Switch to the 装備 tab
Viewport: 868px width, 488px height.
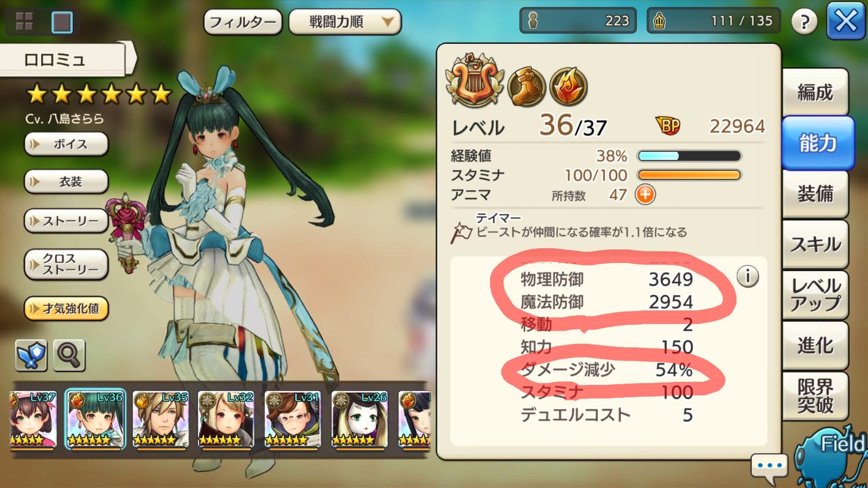tap(815, 194)
